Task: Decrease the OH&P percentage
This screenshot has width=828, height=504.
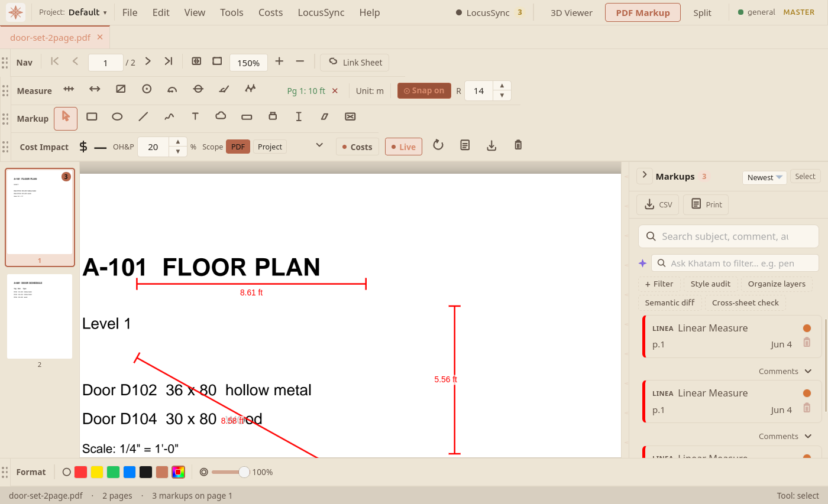Action: pos(178,152)
